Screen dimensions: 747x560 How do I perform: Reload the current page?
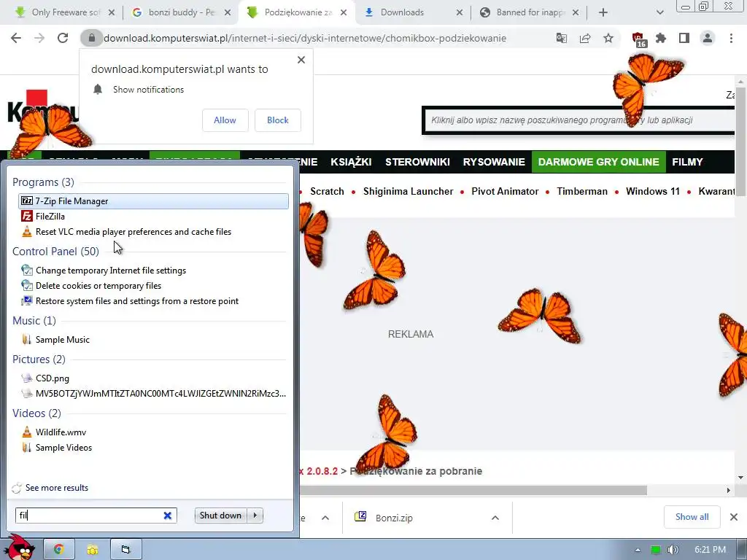coord(63,38)
